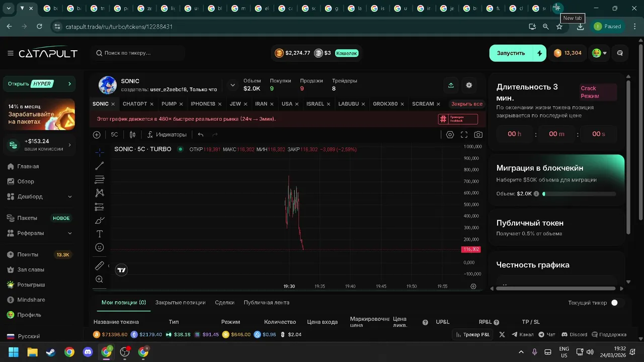
Task: Expand the Дешборд submenu
Action: point(69,197)
